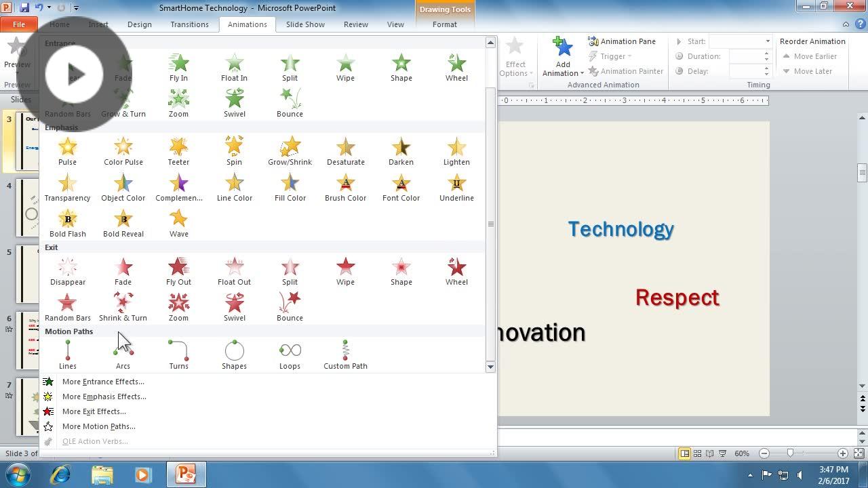
Task: Open the Slide Show tab
Action: (x=305, y=24)
